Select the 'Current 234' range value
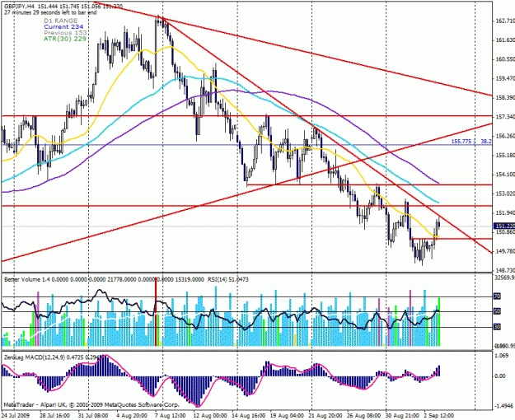Image resolution: width=515 pixels, height=420 pixels. 63,27
